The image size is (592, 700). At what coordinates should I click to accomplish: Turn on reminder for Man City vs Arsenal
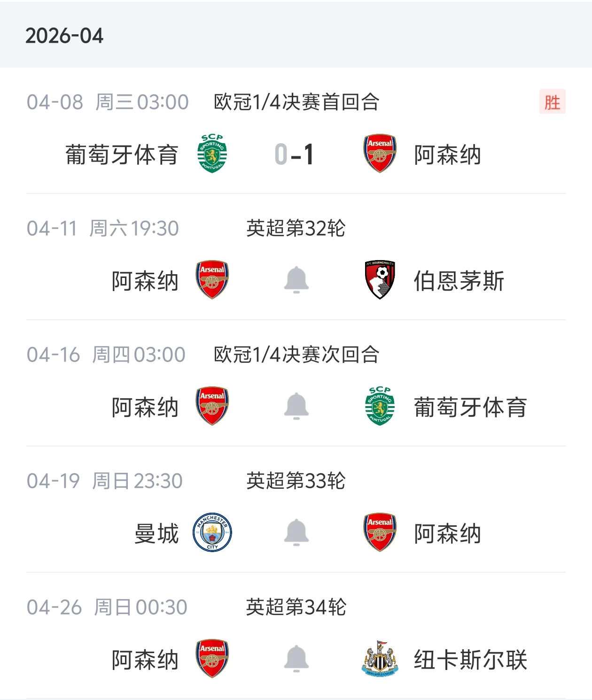point(296,532)
